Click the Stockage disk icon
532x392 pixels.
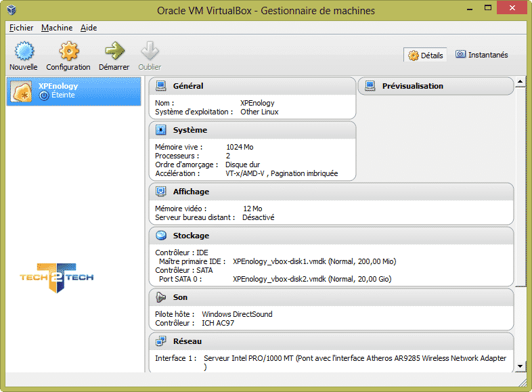click(x=161, y=236)
